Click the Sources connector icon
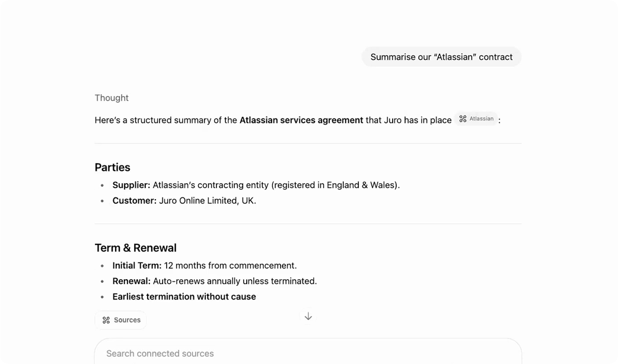The width and height of the screenshot is (618, 364). tap(106, 320)
